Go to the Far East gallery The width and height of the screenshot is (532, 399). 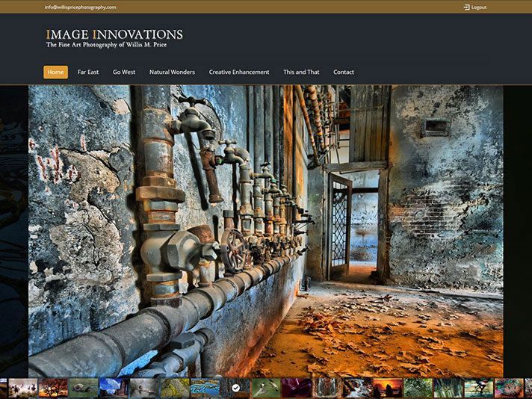[88, 72]
